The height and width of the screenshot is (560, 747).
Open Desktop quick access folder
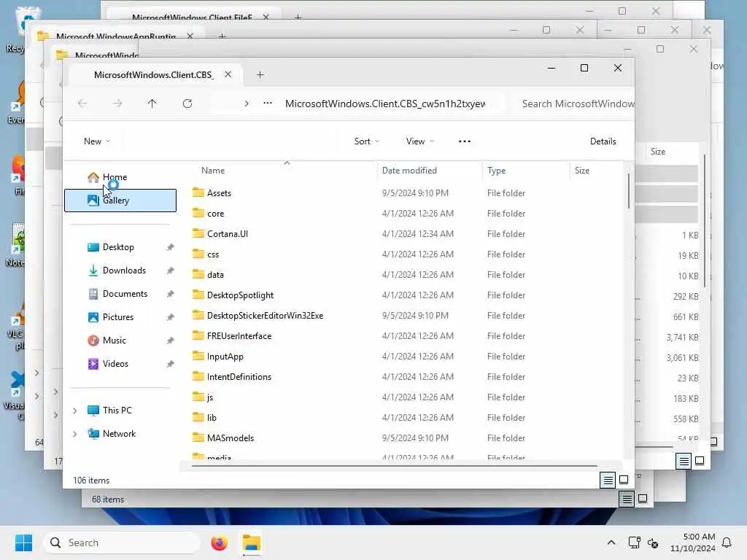(x=118, y=247)
